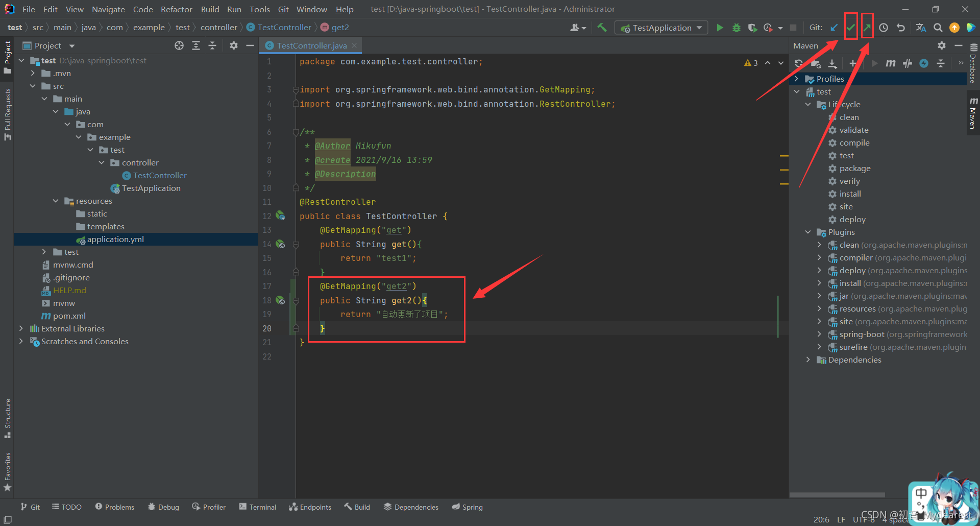Expand Maven Dependencies node
980x526 pixels.
(x=808, y=360)
